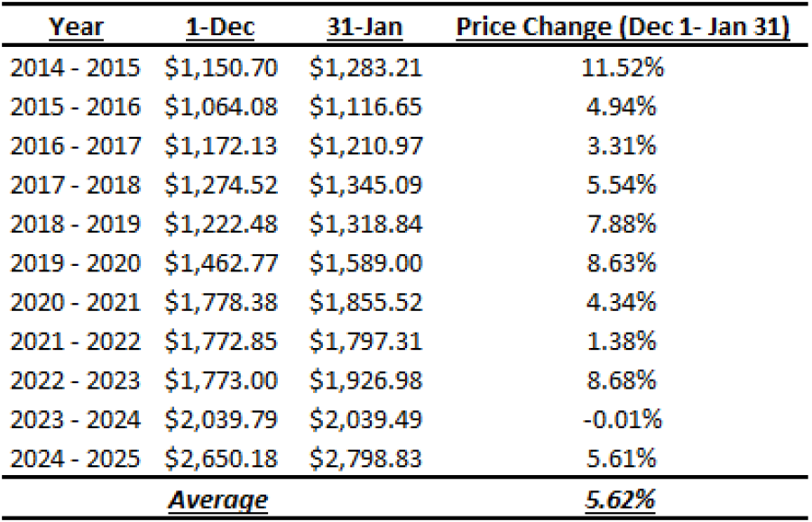The image size is (812, 522).
Task: Select the 1-Dec column header
Action: pos(222,27)
